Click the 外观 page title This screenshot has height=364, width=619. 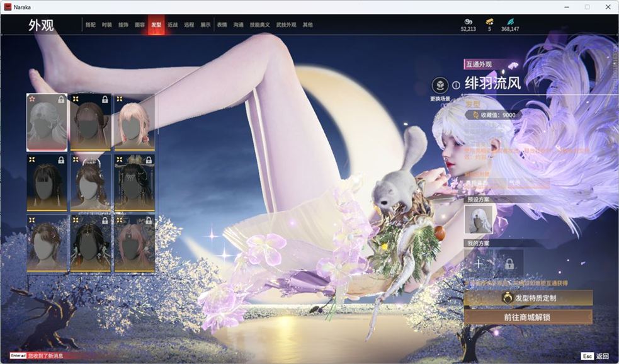[41, 25]
